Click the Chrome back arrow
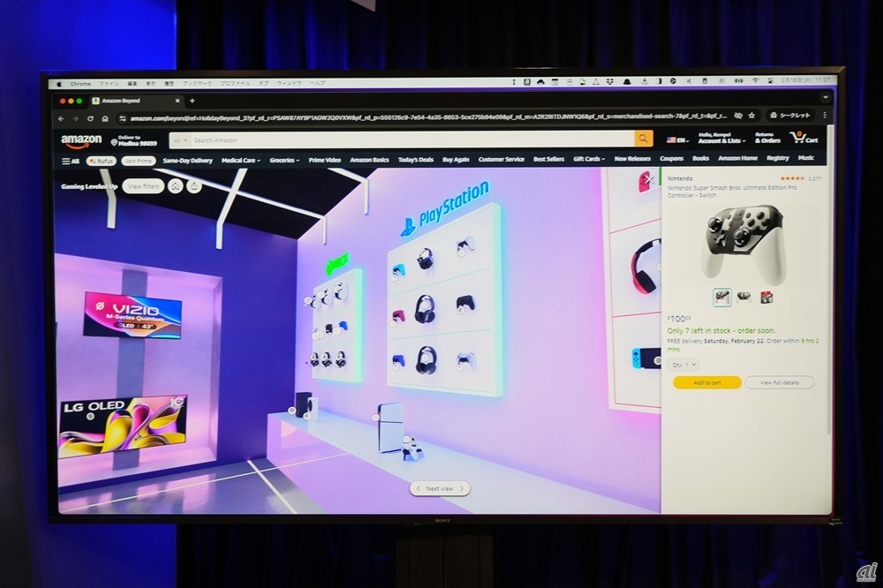 click(x=62, y=119)
